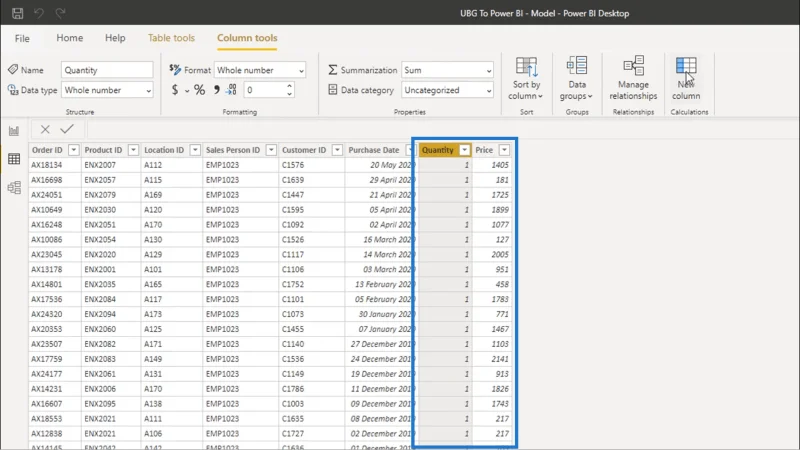The width and height of the screenshot is (800, 450).
Task: Select the Purchase Date column header
Action: (x=374, y=149)
